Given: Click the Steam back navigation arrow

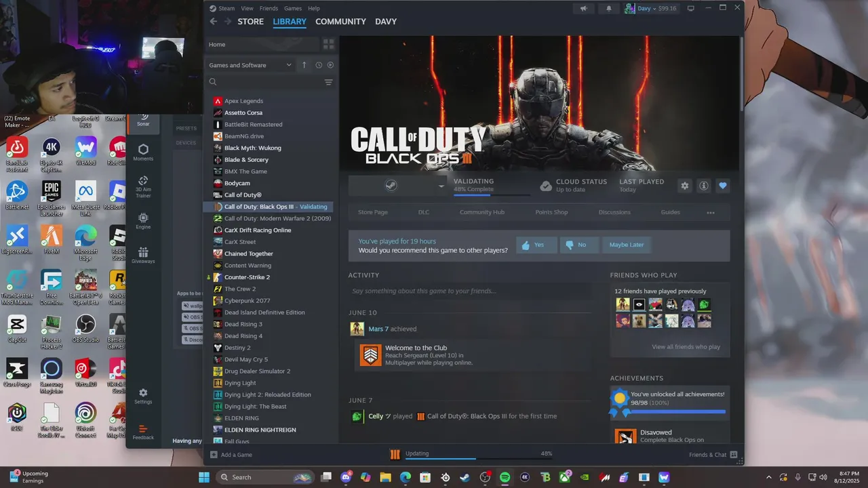Looking at the screenshot, I should (x=213, y=22).
